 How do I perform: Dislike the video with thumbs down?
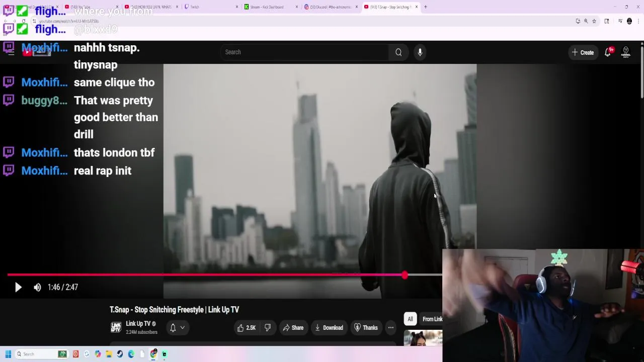tap(268, 328)
